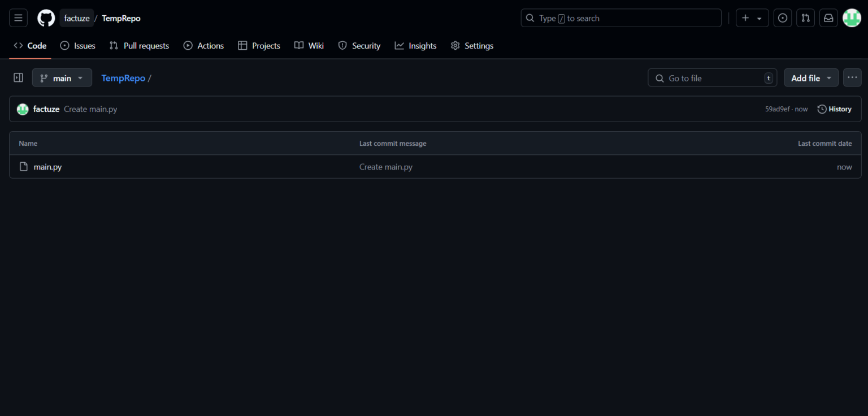Click the commit history clock icon

822,109
